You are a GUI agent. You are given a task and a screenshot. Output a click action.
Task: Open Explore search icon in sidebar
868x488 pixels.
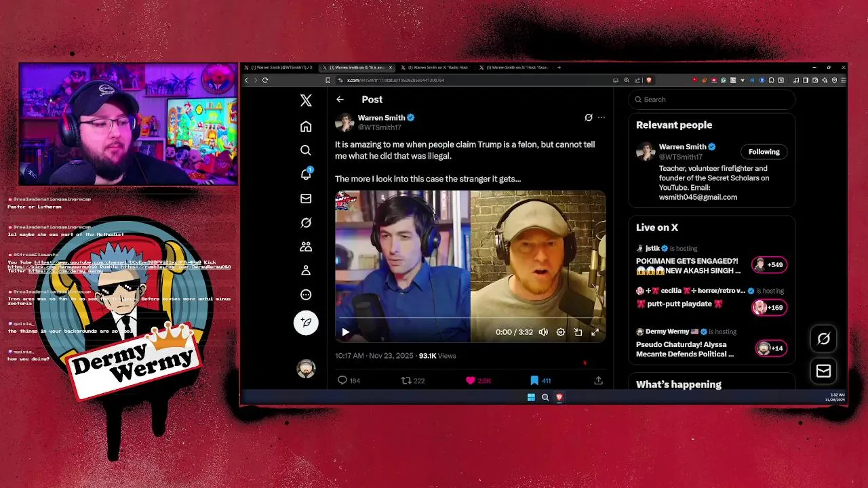(x=306, y=150)
